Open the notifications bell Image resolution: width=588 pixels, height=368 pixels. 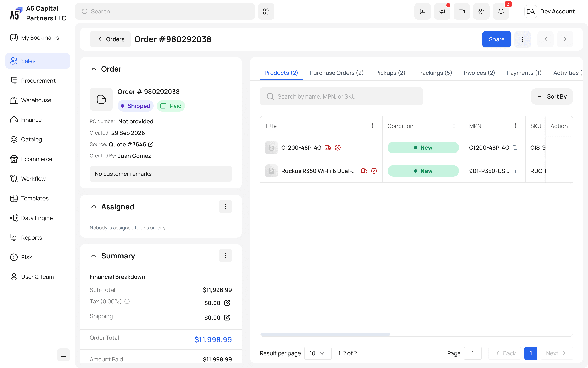(x=501, y=11)
